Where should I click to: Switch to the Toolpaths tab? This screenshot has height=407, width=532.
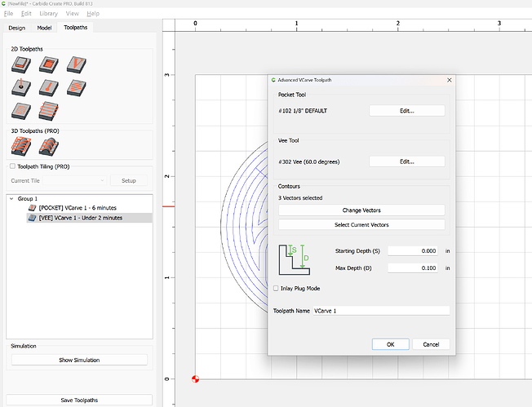75,28
